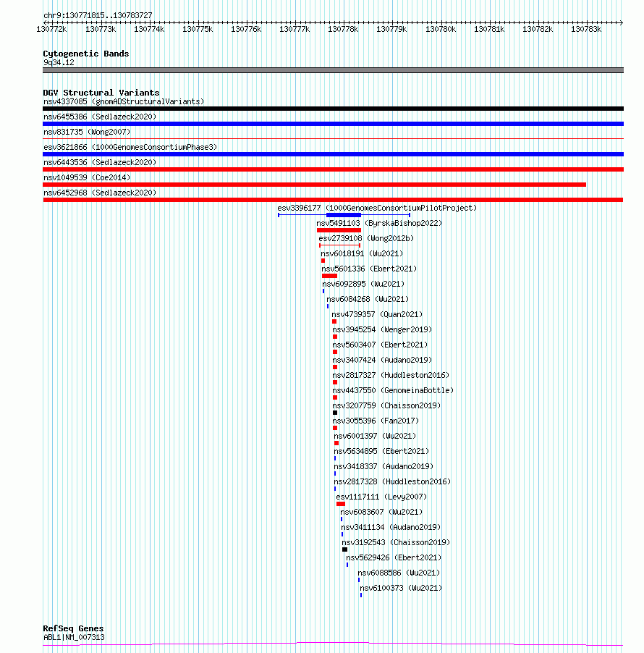644x653 pixels.
Task: Click the black square glyph under nsv3207759
Action: pos(335,413)
